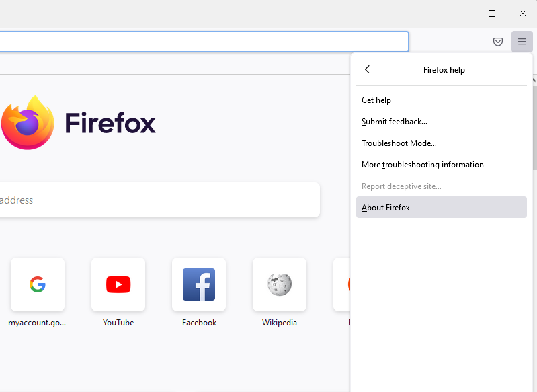Open the Google myaccount shortcut tile
The width and height of the screenshot is (537, 392).
(38, 284)
